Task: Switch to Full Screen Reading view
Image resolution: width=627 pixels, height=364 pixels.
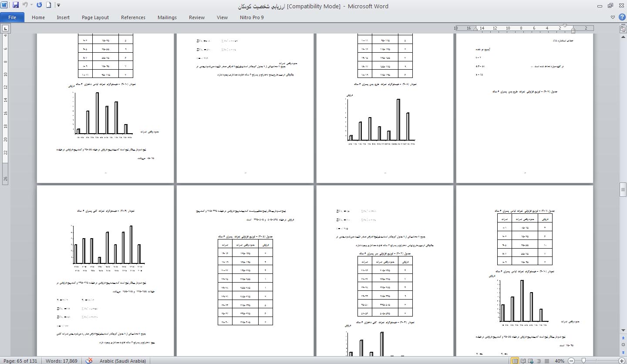Action: [524, 361]
